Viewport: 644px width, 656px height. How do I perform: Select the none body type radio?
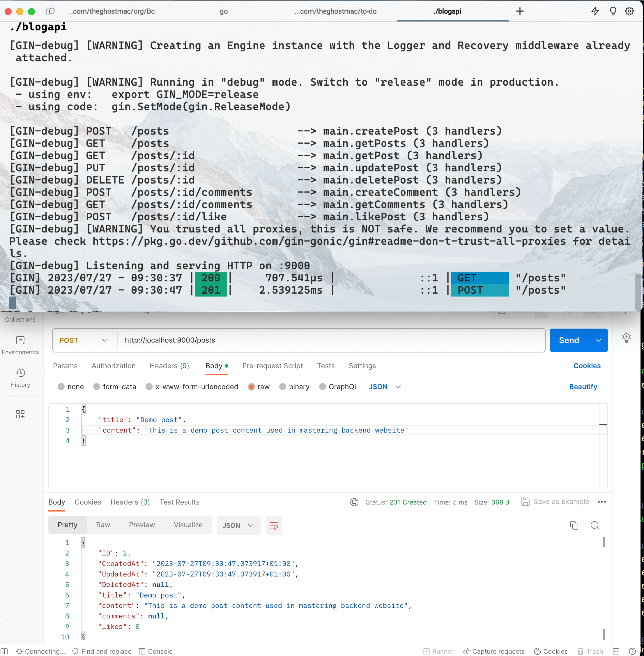(61, 387)
